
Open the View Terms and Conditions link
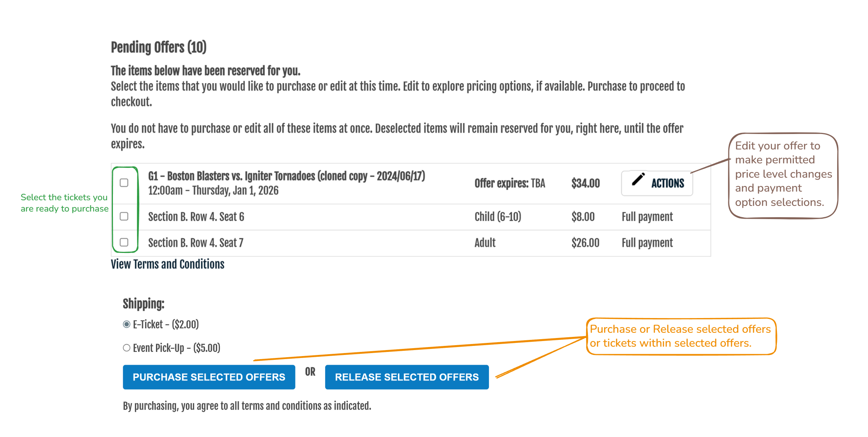[168, 264]
